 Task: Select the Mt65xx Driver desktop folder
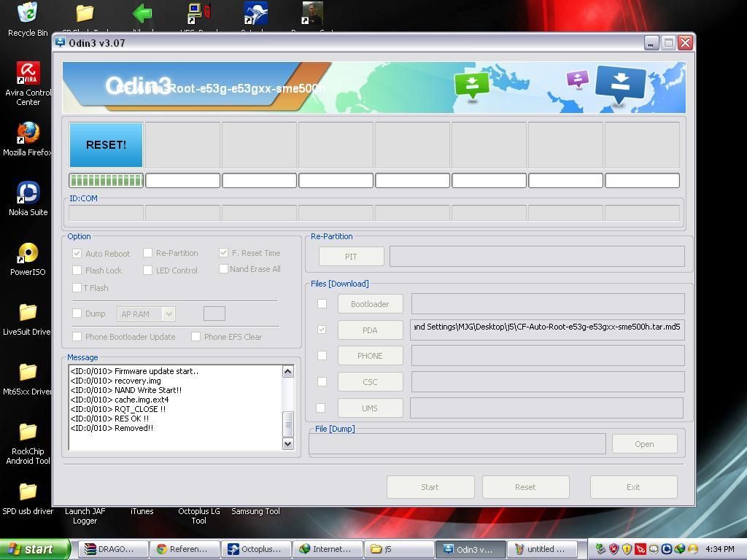click(27, 379)
